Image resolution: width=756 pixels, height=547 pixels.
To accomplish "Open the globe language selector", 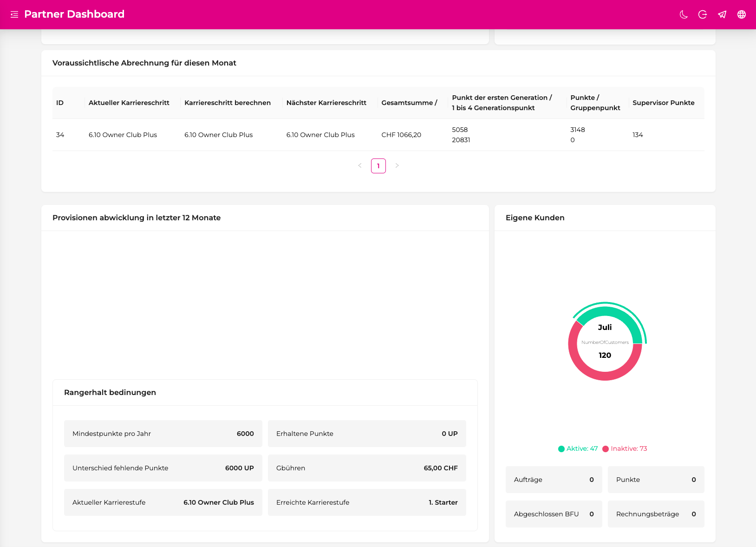I will coord(742,14).
